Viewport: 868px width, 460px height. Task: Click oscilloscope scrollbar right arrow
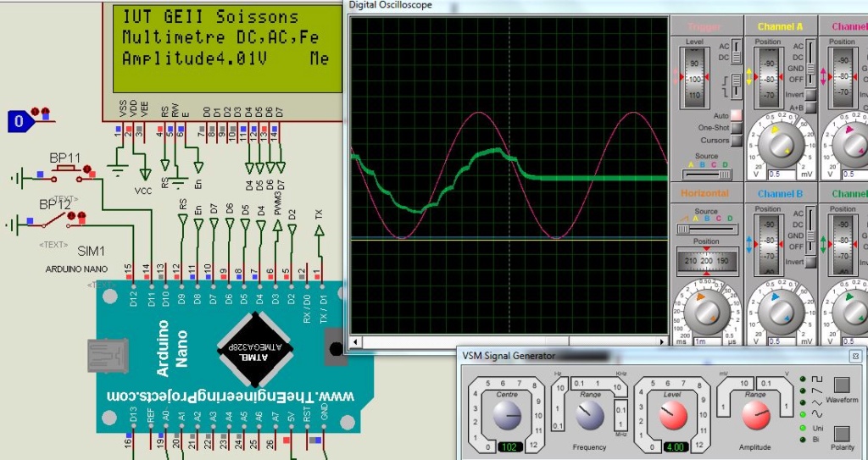[662, 341]
